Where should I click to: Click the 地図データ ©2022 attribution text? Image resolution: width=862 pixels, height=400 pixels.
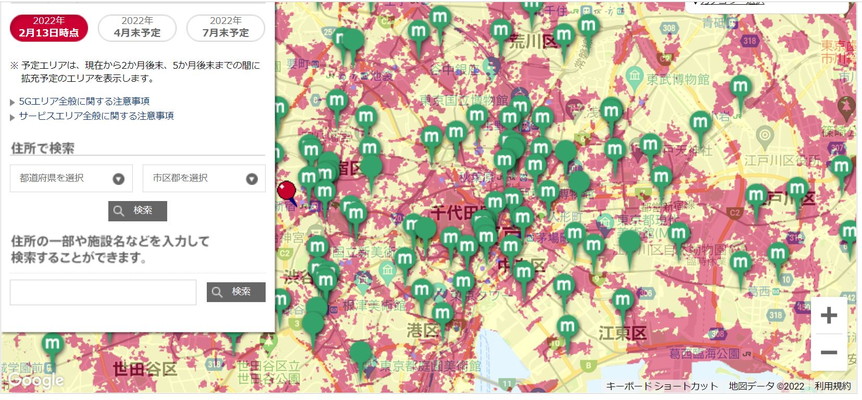pyautogui.click(x=765, y=386)
